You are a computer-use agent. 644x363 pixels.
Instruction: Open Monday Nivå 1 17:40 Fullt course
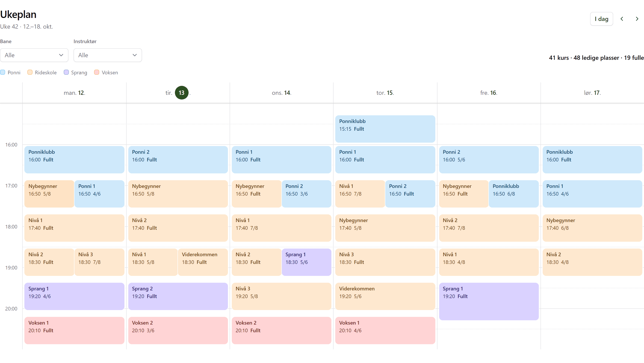pos(74,228)
